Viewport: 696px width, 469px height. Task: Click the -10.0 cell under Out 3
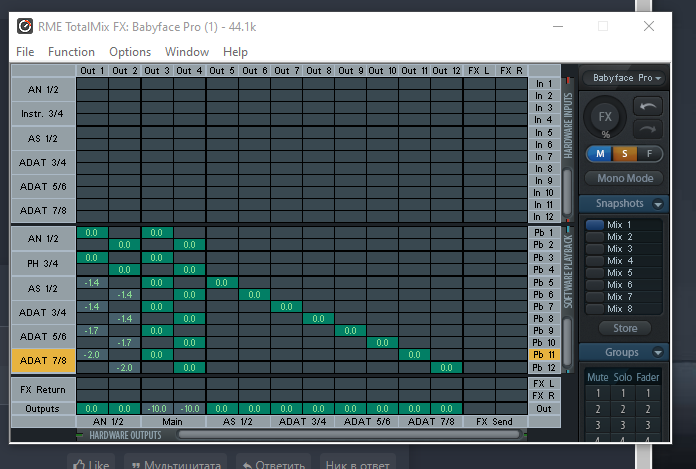[157, 409]
